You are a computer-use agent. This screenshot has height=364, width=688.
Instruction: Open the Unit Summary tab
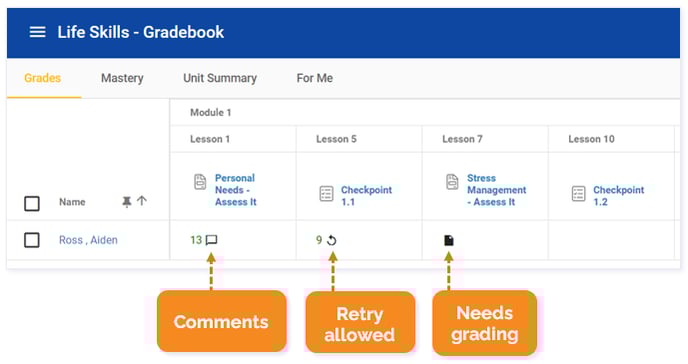(x=220, y=78)
